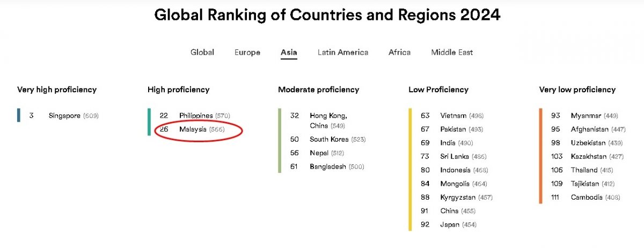This screenshot has height=248, width=644.
Task: Select Vietnam under Low Proficiency
Action: 453,115
